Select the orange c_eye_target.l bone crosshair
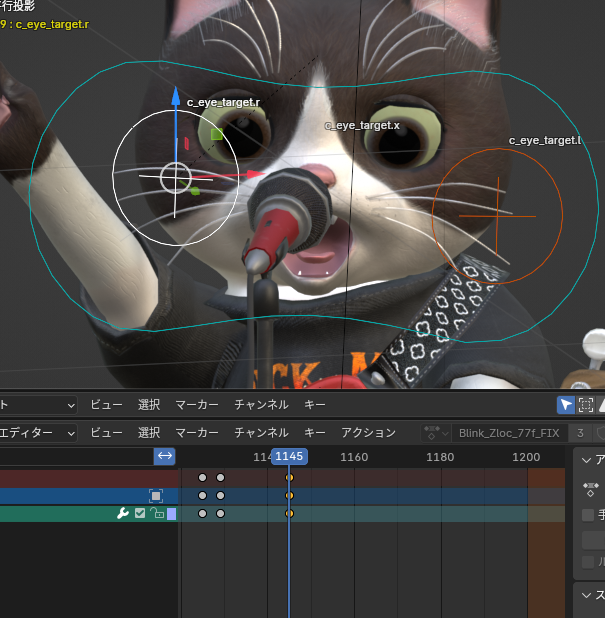 [497, 216]
